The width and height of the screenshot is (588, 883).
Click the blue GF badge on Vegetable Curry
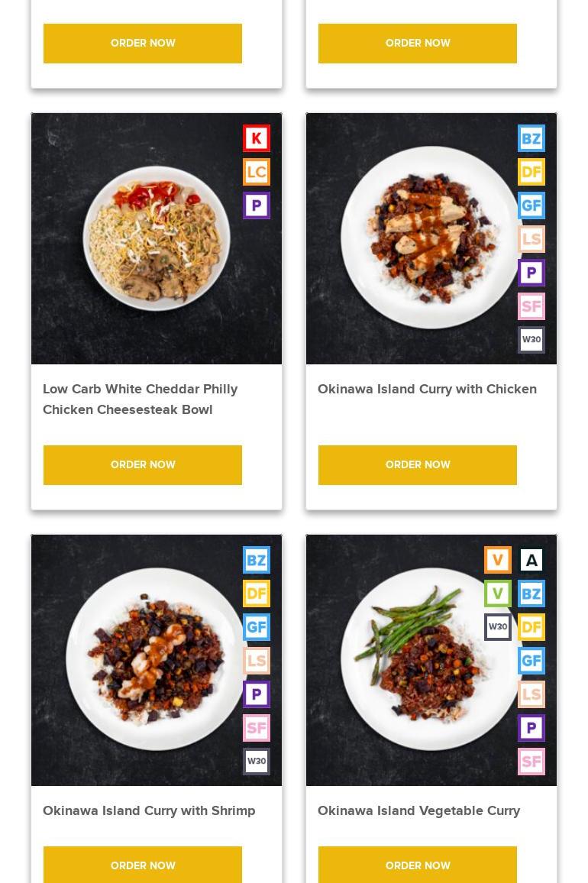tap(531, 661)
